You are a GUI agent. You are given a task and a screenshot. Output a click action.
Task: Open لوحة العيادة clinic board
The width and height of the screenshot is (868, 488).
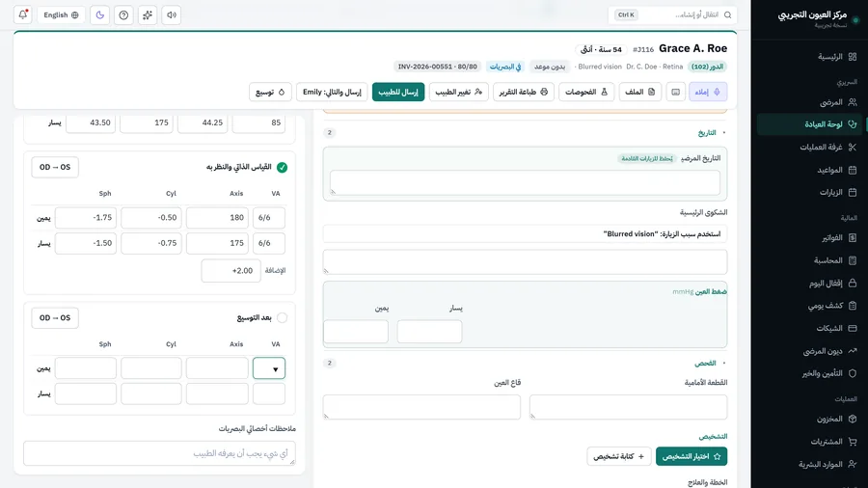tap(809, 124)
